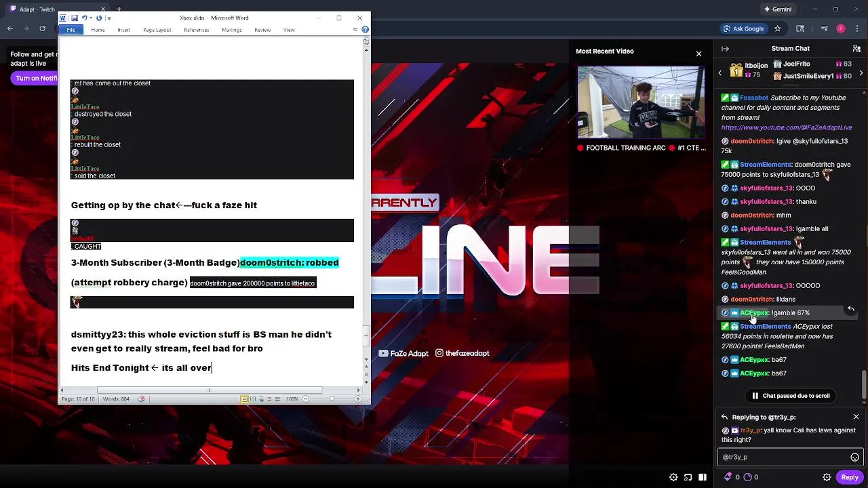The height and width of the screenshot is (488, 868).
Task: Open the chat settings gear icon
Action: (827, 477)
